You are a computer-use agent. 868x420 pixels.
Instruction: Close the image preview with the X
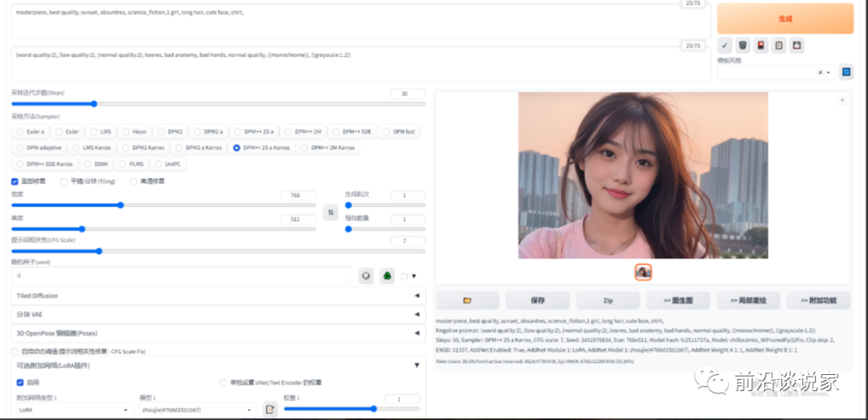point(842,100)
